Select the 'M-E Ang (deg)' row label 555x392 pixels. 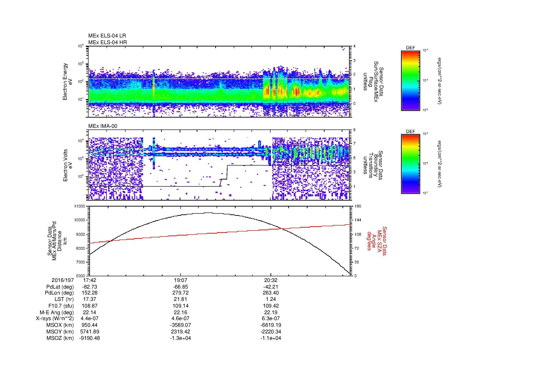[x=56, y=312]
